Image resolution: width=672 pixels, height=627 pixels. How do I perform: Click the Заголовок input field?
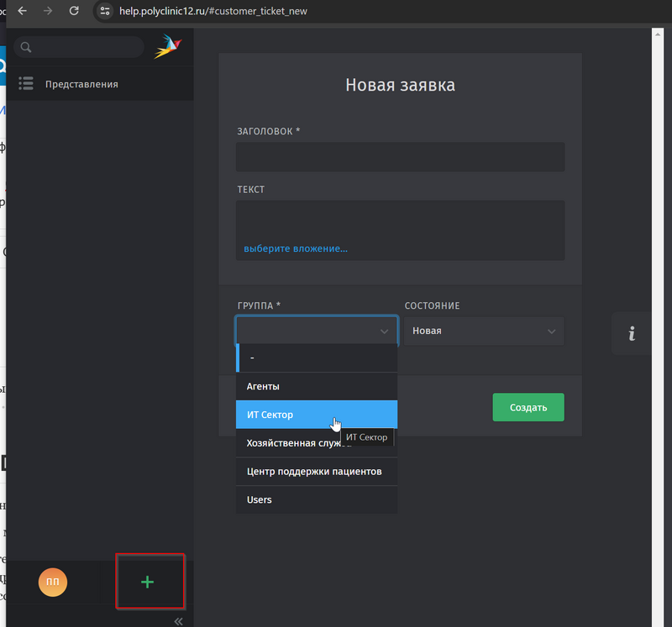[400, 157]
